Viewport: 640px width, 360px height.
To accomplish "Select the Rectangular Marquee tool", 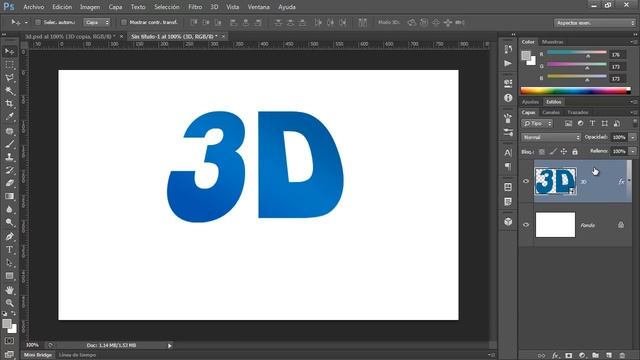I will click(x=9, y=64).
